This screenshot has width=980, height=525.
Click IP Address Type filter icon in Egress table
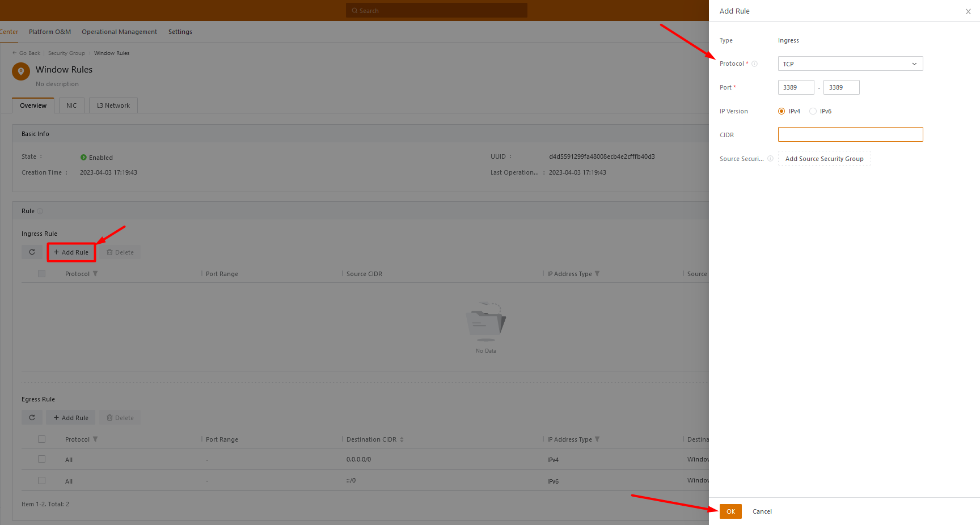[x=597, y=439]
